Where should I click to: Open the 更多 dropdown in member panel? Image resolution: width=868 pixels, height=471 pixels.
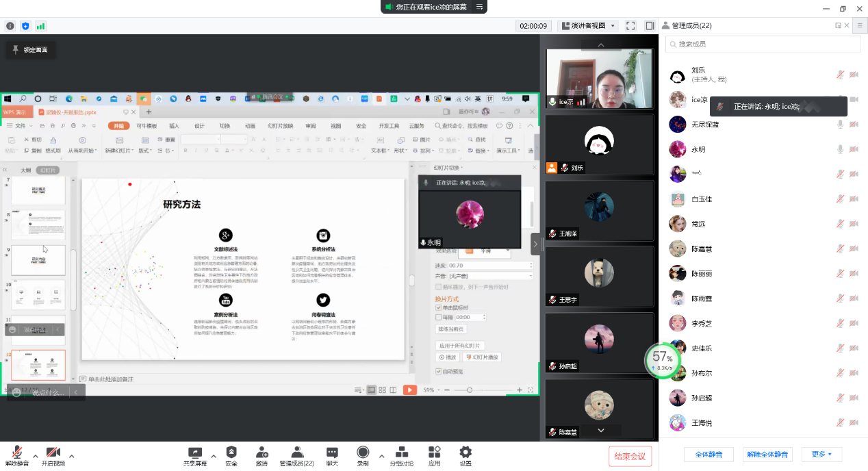[821, 455]
